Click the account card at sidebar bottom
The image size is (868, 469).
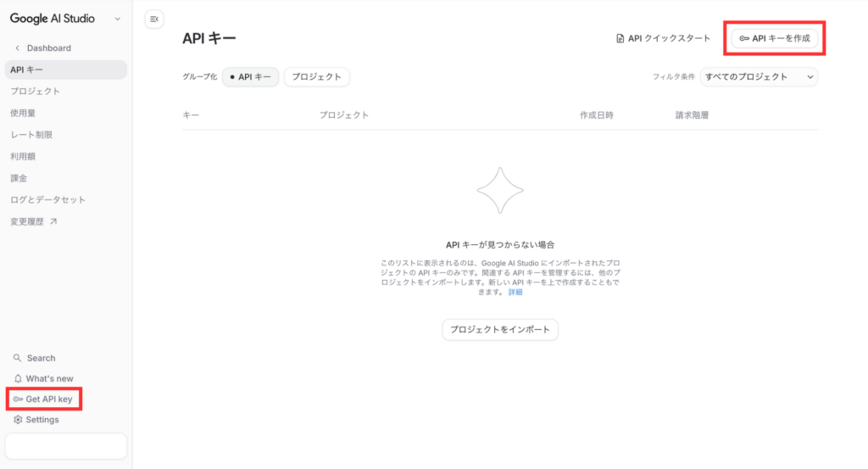tap(66, 446)
